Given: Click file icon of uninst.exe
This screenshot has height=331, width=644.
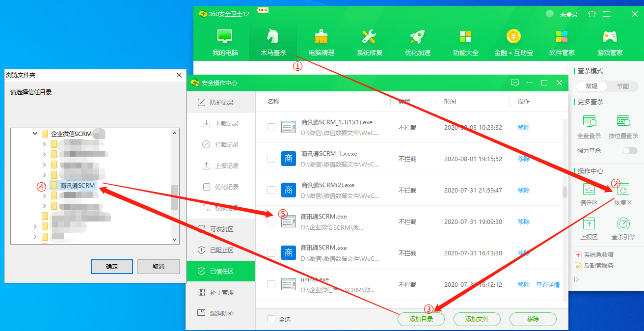Looking at the screenshot, I should 289,284.
